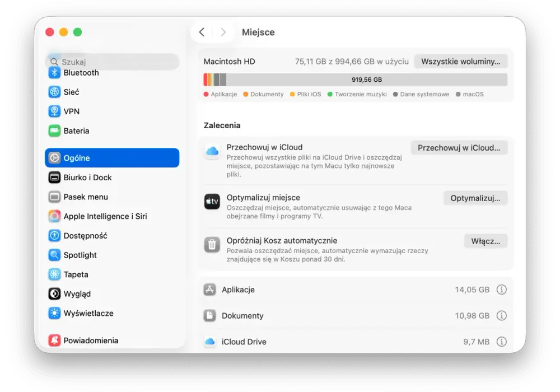The width and height of the screenshot is (560, 392).
Task: Click the iCloud Drive row label
Action: coord(244,342)
